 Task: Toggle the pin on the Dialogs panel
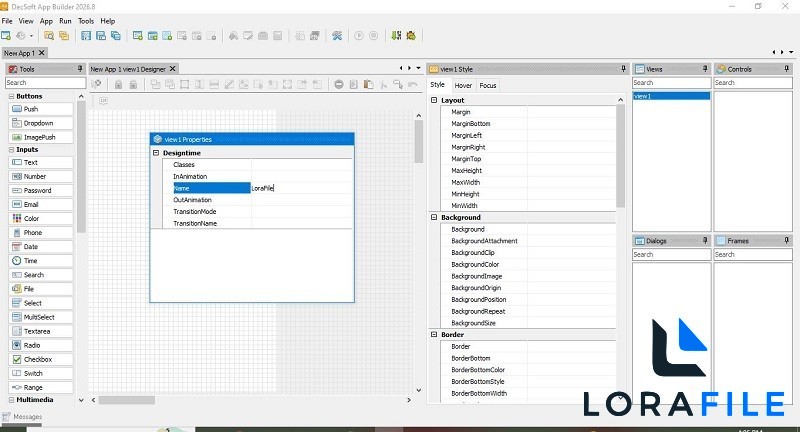click(x=705, y=240)
